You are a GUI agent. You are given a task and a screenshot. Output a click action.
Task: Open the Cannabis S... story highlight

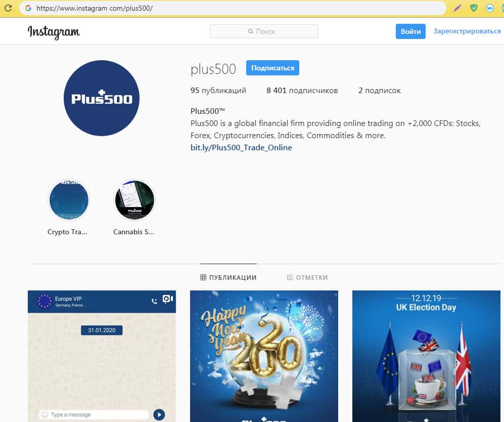[x=134, y=200]
